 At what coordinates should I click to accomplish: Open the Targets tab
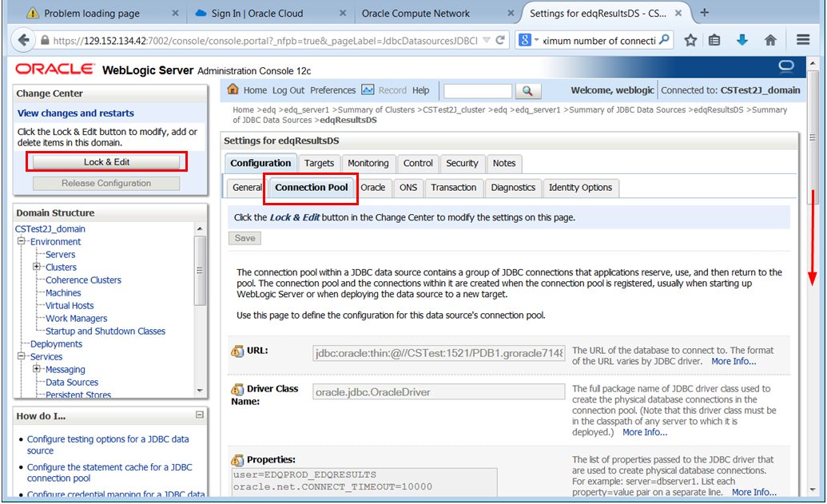coord(319,164)
